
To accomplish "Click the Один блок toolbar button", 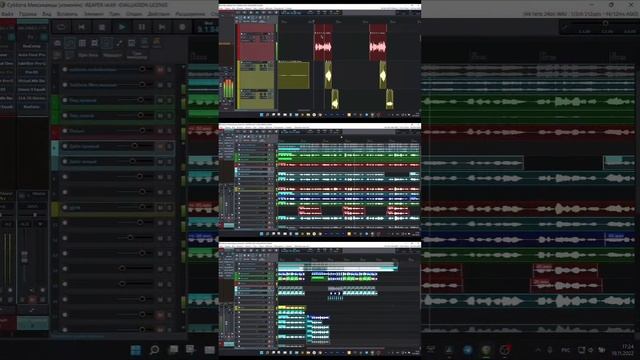I will 88,55.
